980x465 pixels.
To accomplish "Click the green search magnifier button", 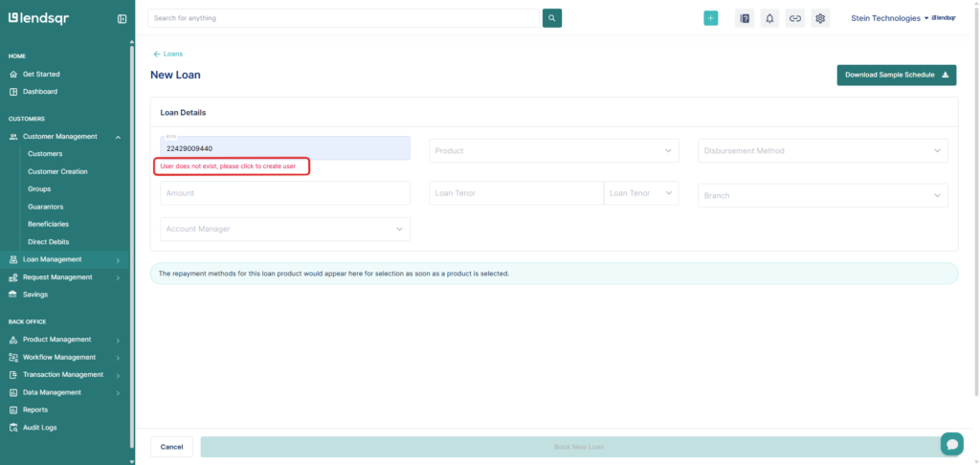I will [x=552, y=18].
